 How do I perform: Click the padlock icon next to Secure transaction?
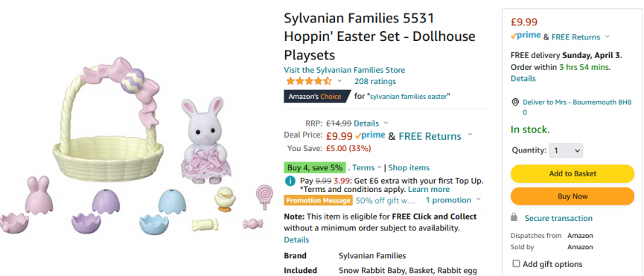tap(514, 217)
